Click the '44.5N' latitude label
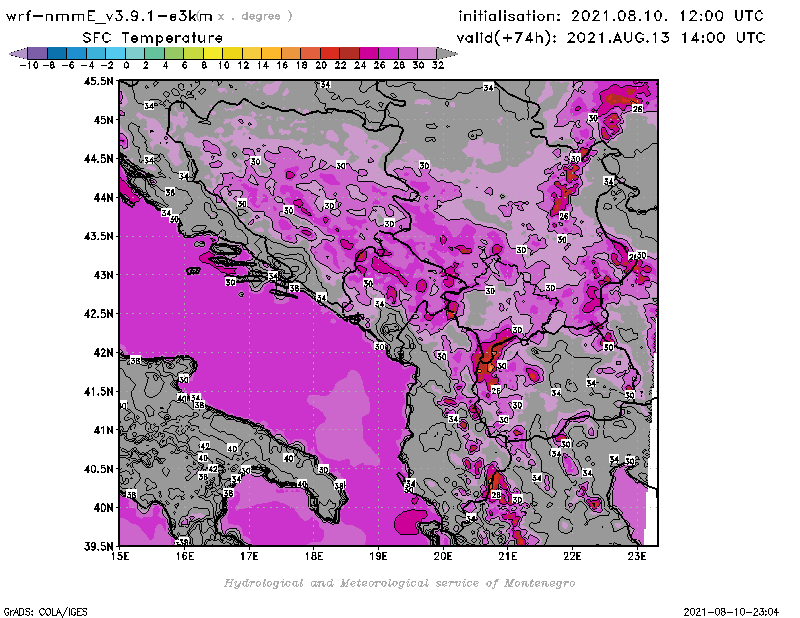This screenshot has height=618, width=800. click(98, 159)
